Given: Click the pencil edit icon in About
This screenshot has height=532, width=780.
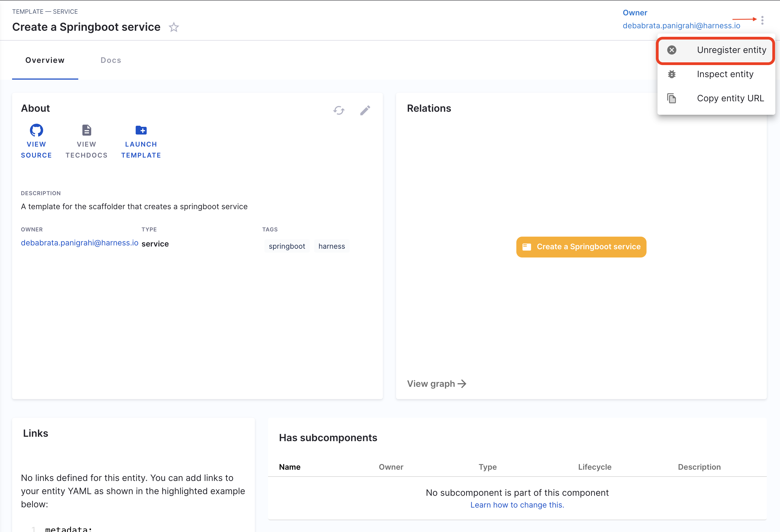Looking at the screenshot, I should tap(365, 110).
